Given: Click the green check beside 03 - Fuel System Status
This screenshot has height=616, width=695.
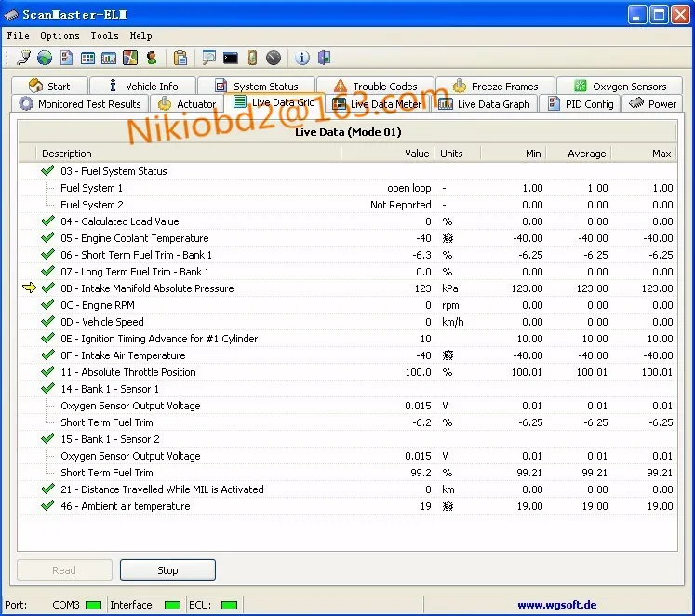Looking at the screenshot, I should 47,170.
